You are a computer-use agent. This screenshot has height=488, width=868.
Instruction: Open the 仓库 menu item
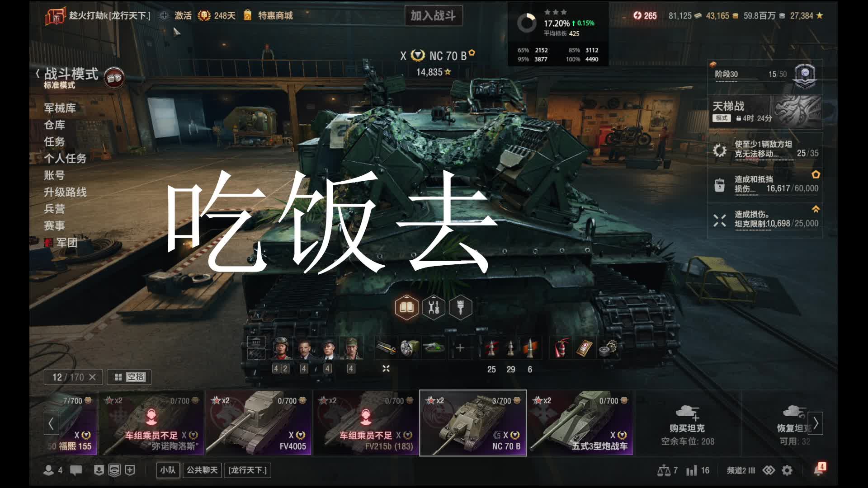54,125
